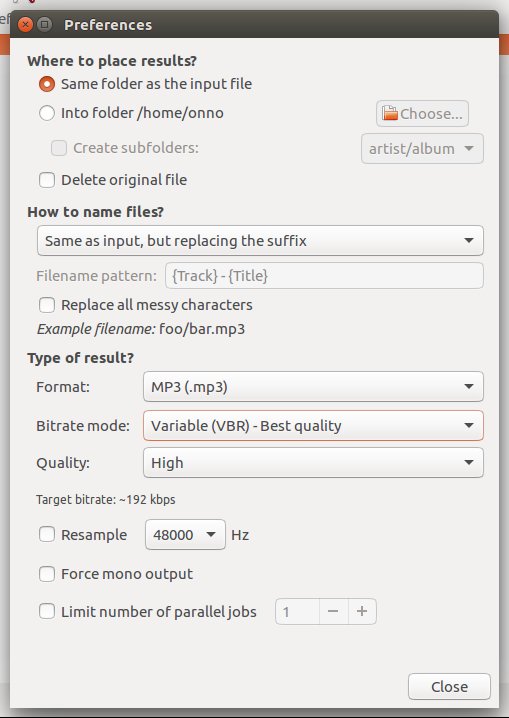Open the Quality dropdown set to High
The height and width of the screenshot is (718, 509).
point(313,463)
